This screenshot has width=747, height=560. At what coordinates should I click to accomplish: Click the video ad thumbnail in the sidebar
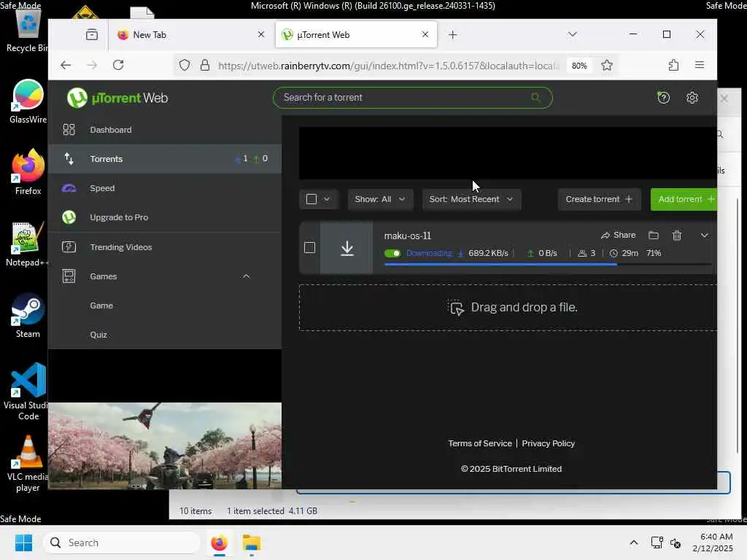click(x=165, y=446)
